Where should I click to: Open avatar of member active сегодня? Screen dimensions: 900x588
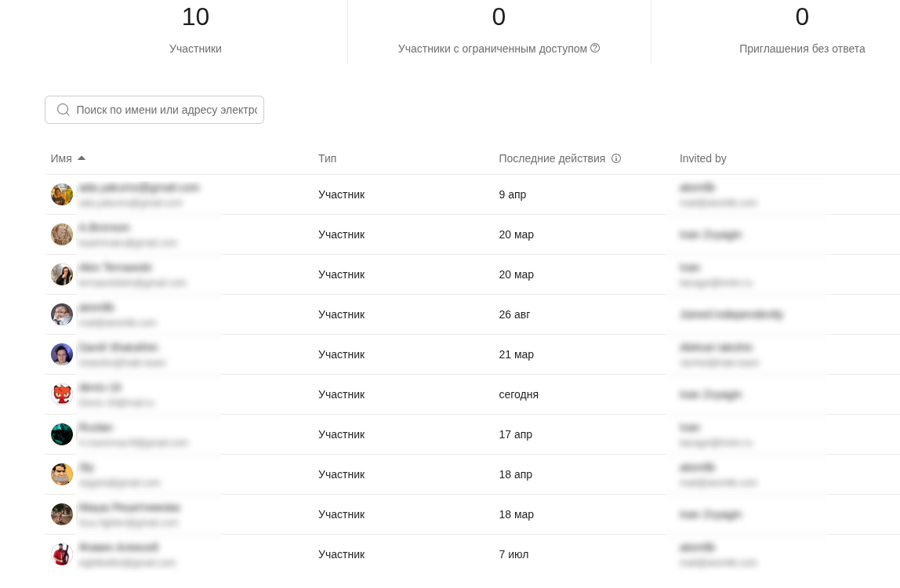click(x=62, y=394)
